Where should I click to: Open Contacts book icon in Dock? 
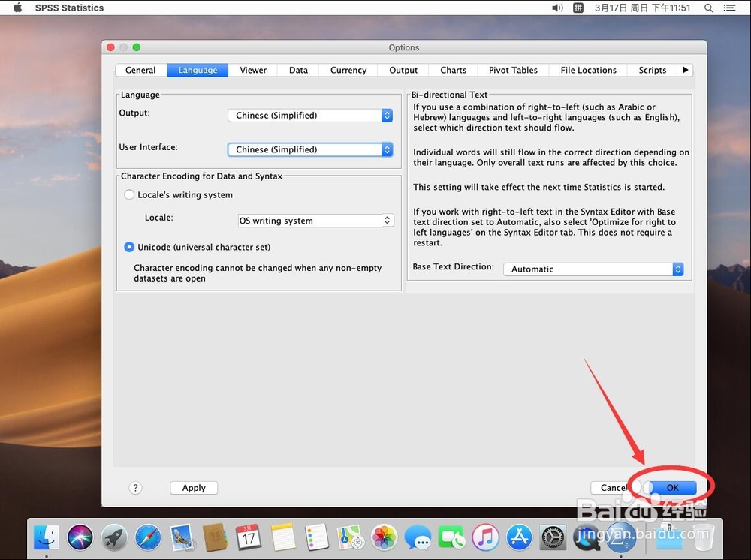pos(215,537)
